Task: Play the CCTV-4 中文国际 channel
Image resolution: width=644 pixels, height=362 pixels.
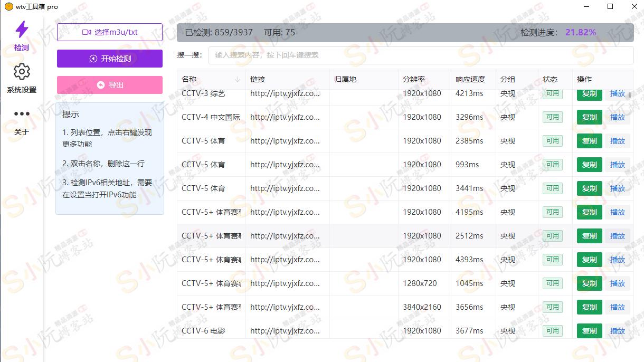Action: 617,117
